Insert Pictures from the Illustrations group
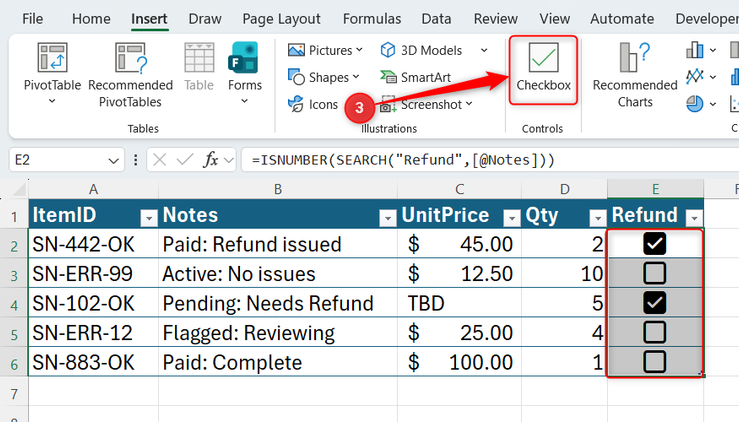 (325, 50)
